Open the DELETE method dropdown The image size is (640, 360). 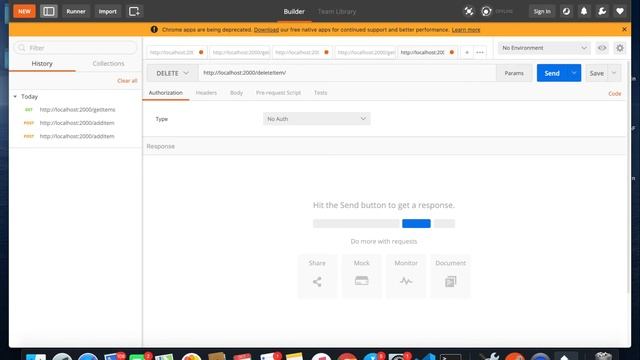tap(172, 73)
